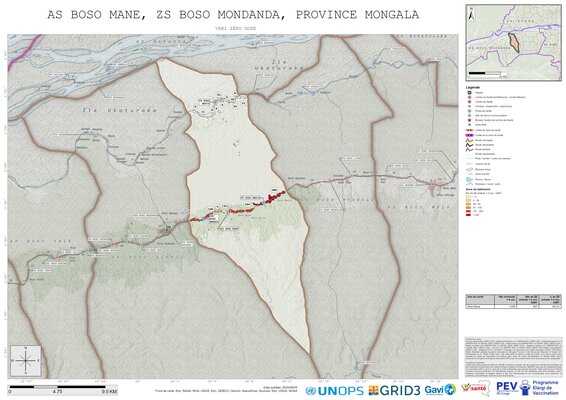The height and width of the screenshot is (400, 566).
Task: Click the red building cluster along the road
Action: click(275, 196)
